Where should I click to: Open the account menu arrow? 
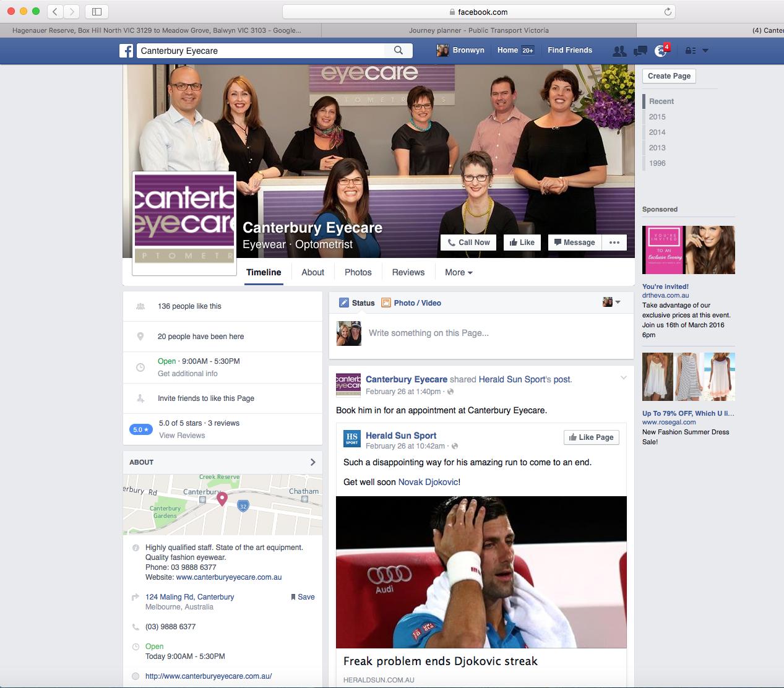click(x=705, y=51)
